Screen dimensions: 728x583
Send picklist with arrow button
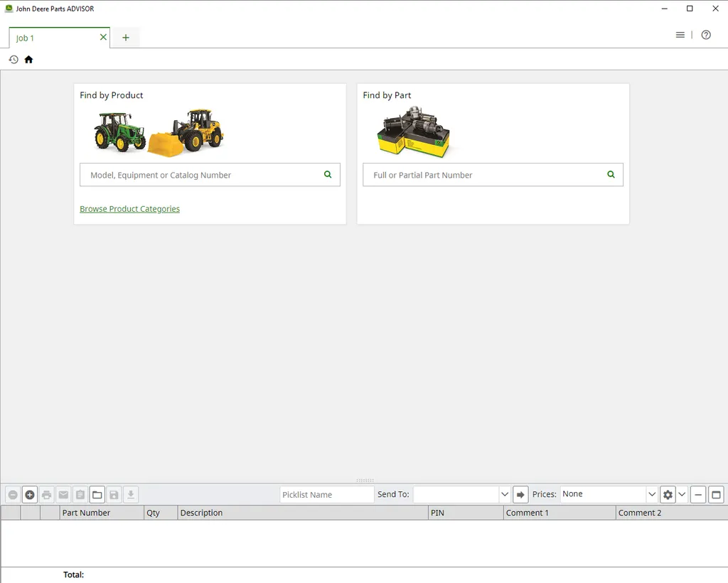(520, 495)
